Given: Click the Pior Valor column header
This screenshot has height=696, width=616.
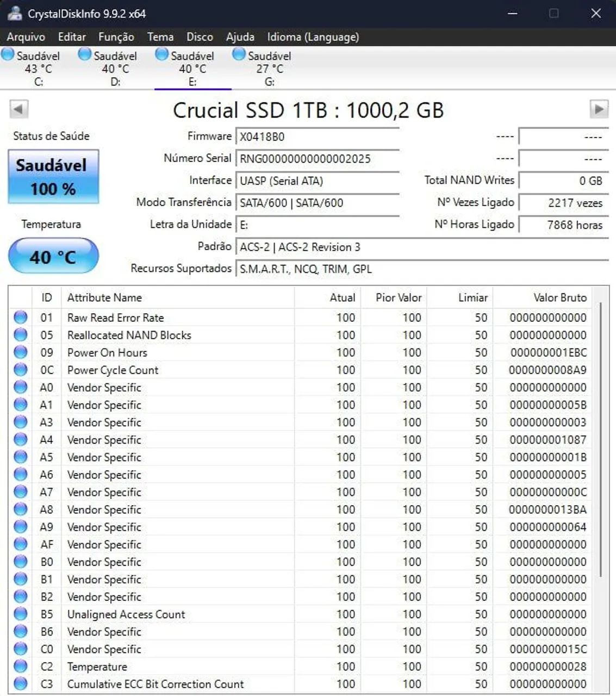Looking at the screenshot, I should click(393, 297).
